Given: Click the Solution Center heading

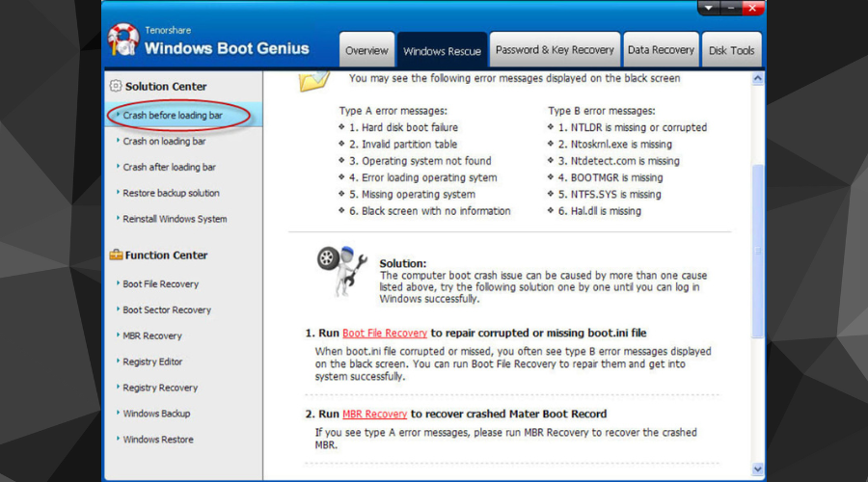Looking at the screenshot, I should (166, 87).
